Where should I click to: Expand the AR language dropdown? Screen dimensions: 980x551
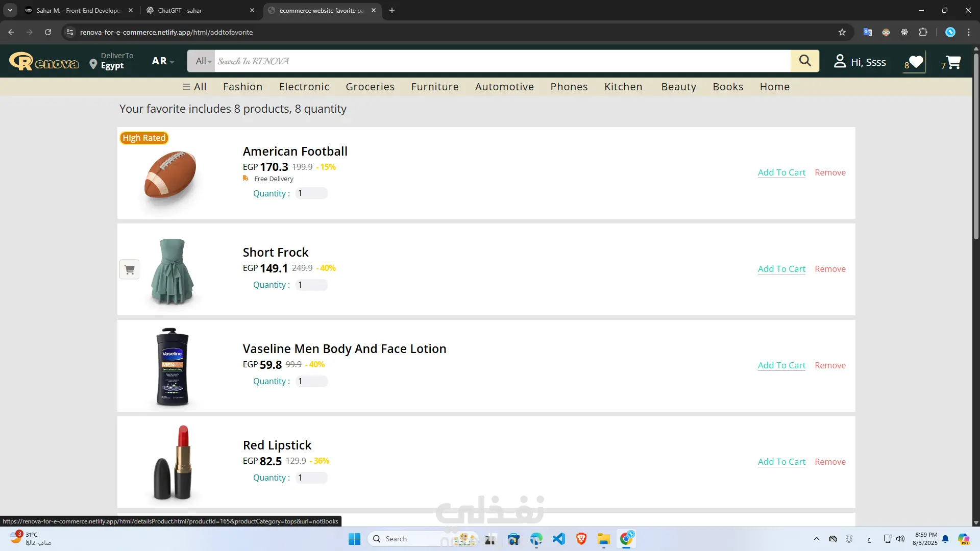click(163, 61)
